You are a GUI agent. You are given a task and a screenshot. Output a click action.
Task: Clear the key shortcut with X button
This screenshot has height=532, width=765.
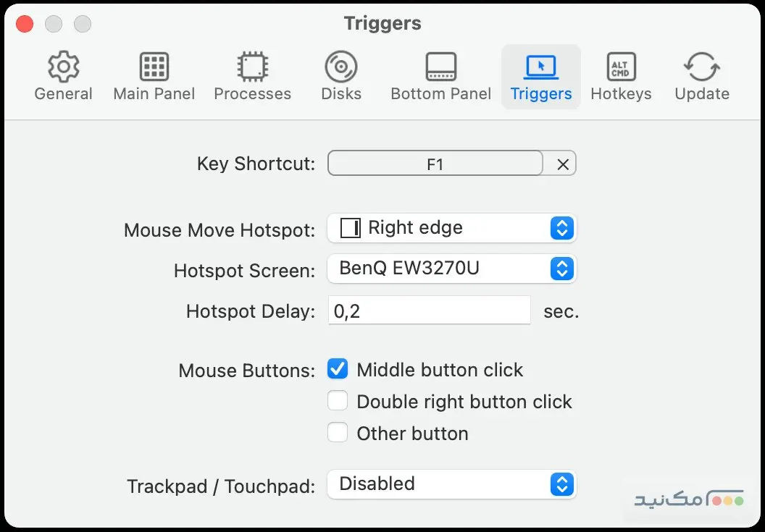point(562,164)
